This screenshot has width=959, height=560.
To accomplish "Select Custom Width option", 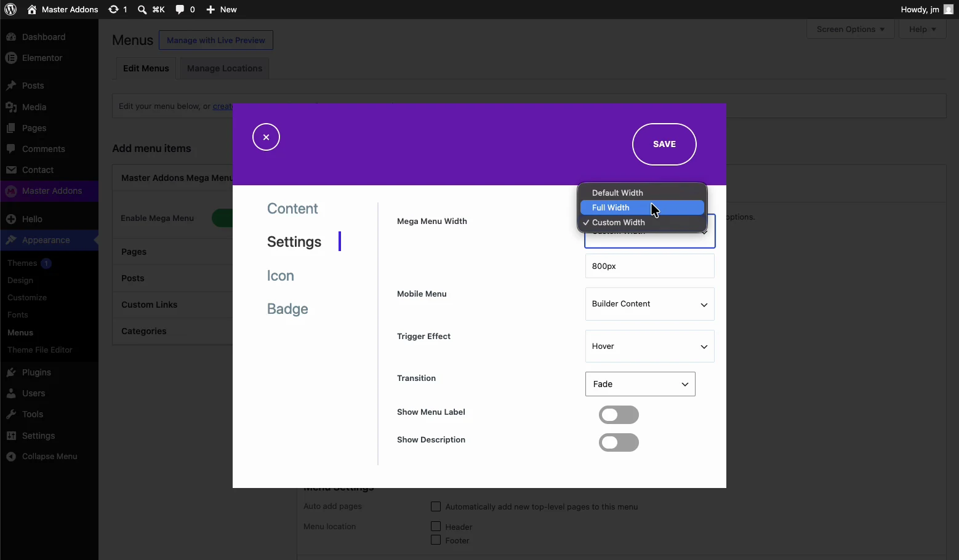I will [642, 222].
